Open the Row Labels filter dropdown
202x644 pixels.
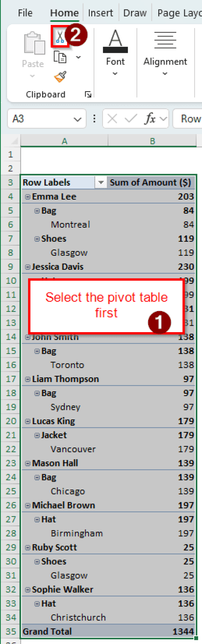coord(100,182)
